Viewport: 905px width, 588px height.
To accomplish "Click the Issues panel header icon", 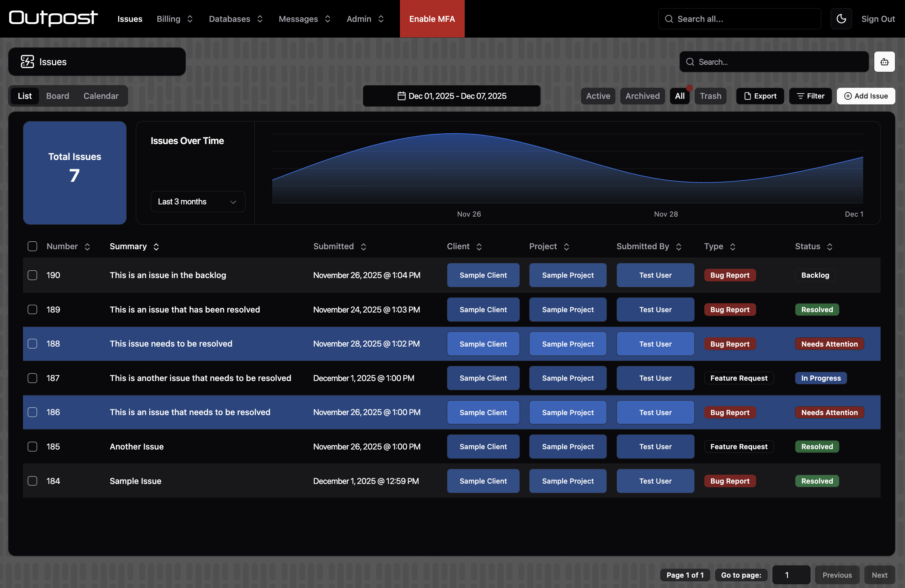I will [x=27, y=61].
